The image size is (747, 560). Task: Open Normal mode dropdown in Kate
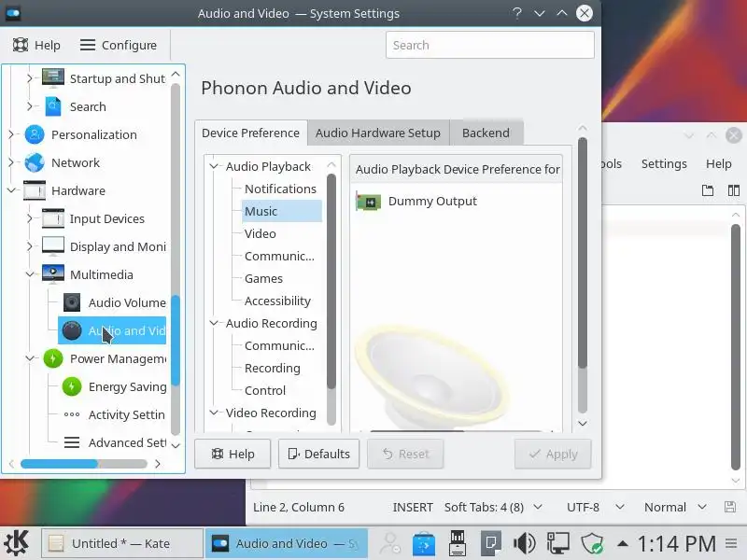pos(675,507)
